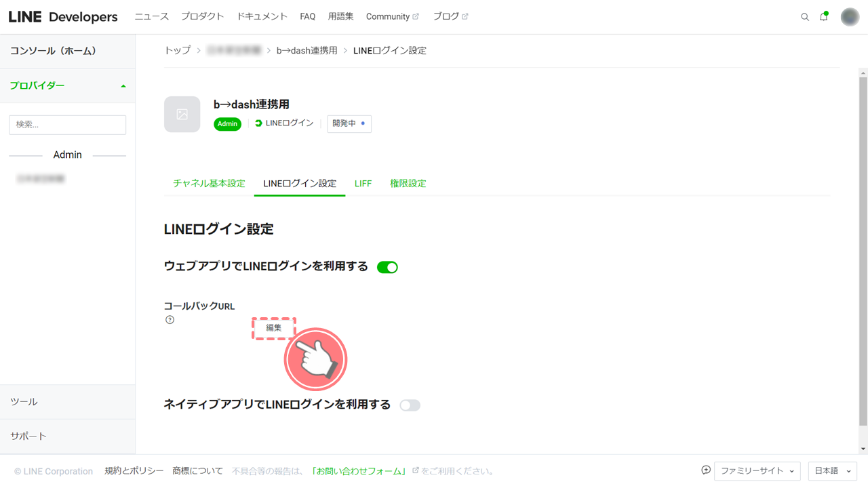Viewport: 868px width, 488px height.
Task: Click the LINE Developers logo
Action: coord(63,17)
